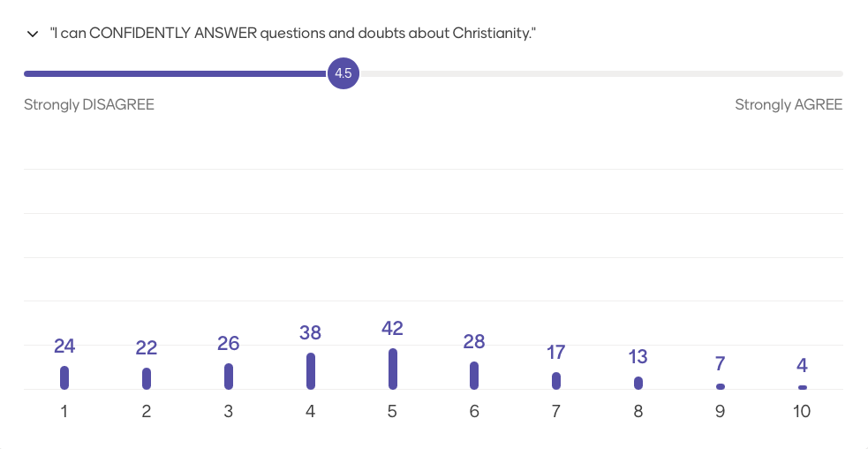Click the small bar for rating 9

point(721,386)
